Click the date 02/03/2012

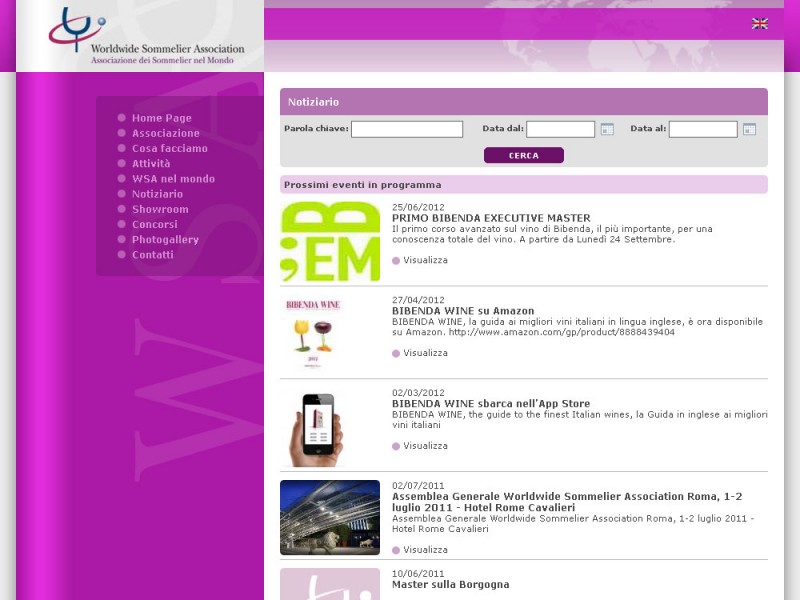pyautogui.click(x=418, y=393)
